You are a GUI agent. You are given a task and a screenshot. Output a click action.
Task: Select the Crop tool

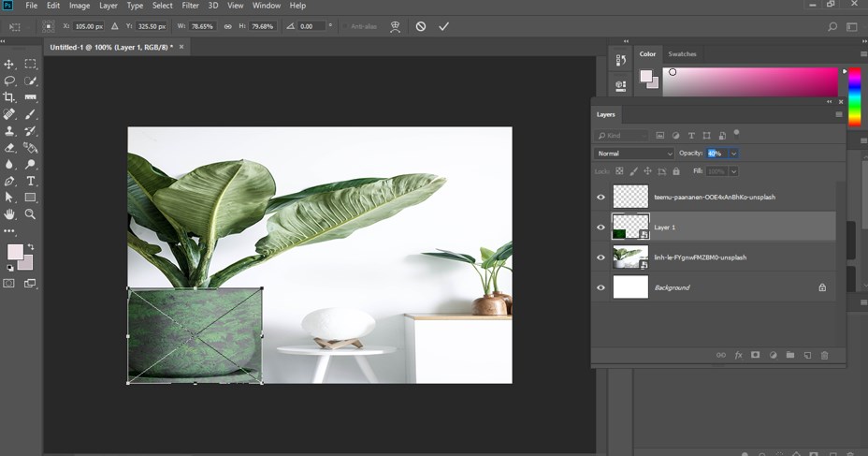[9, 97]
